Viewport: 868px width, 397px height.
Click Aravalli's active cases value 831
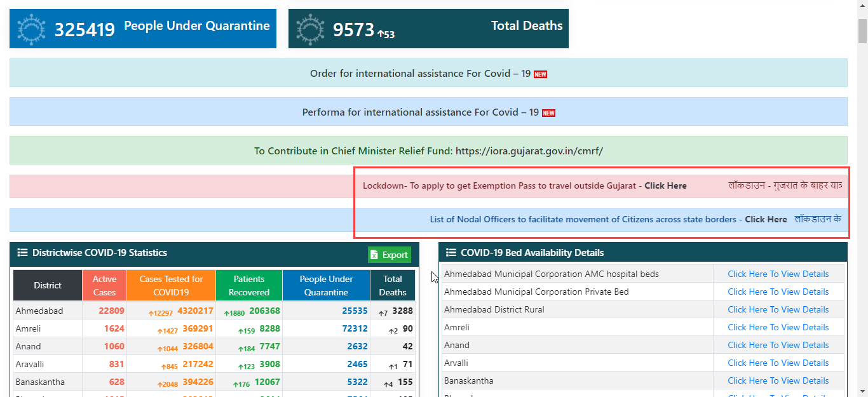click(x=117, y=364)
